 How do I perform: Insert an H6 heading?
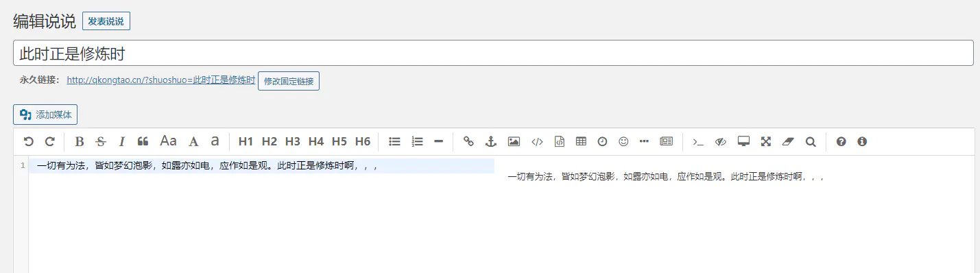tap(362, 141)
